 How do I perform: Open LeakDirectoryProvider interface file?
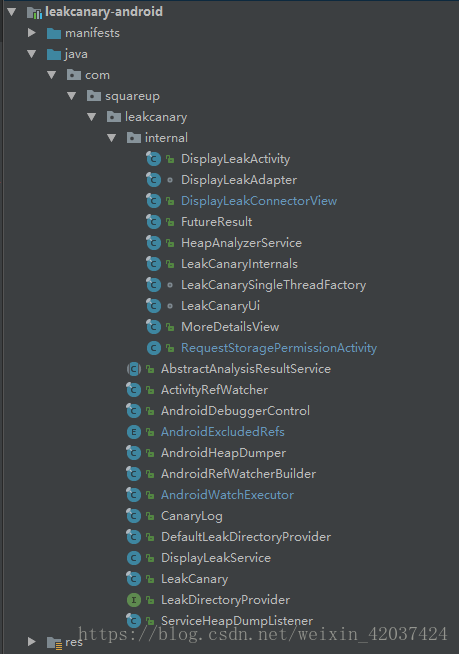(x=226, y=600)
